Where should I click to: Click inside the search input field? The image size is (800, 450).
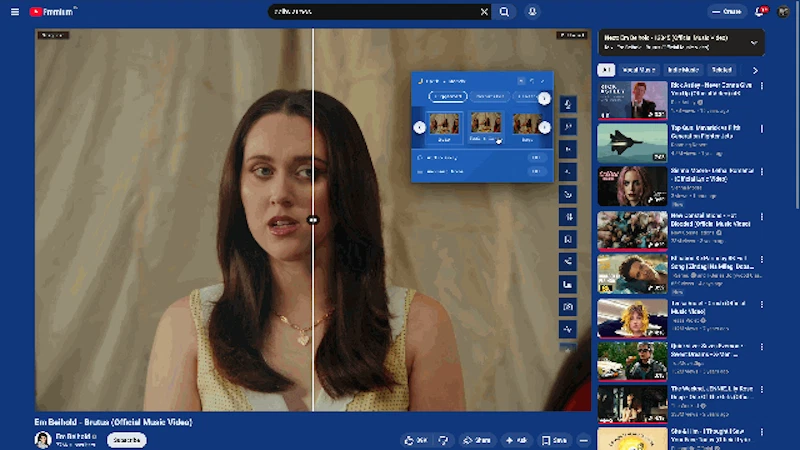[x=375, y=12]
